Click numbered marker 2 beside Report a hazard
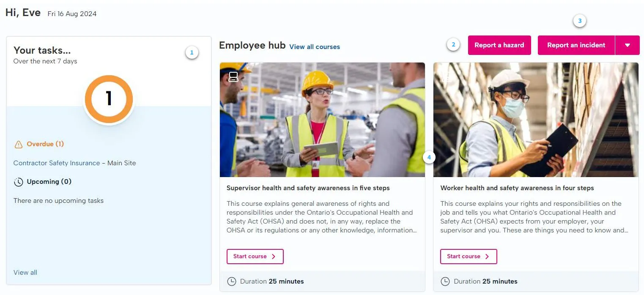Screen dimensions: 644x295 453,44
